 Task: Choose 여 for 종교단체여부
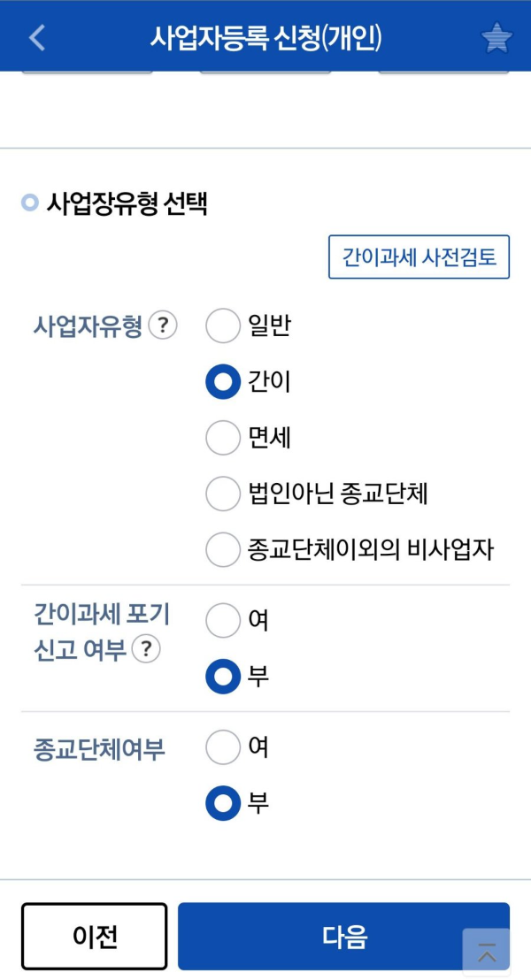(223, 747)
